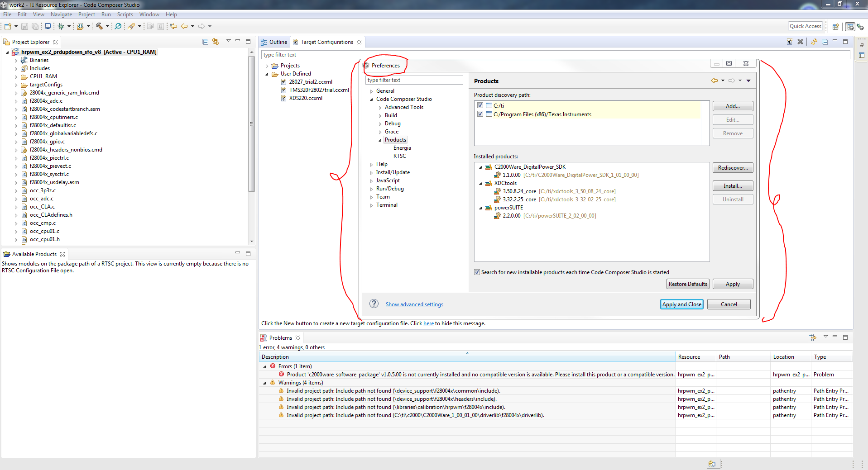Go to last edit location arrow icon
The width and height of the screenshot is (868, 470).
pyautogui.click(x=173, y=26)
